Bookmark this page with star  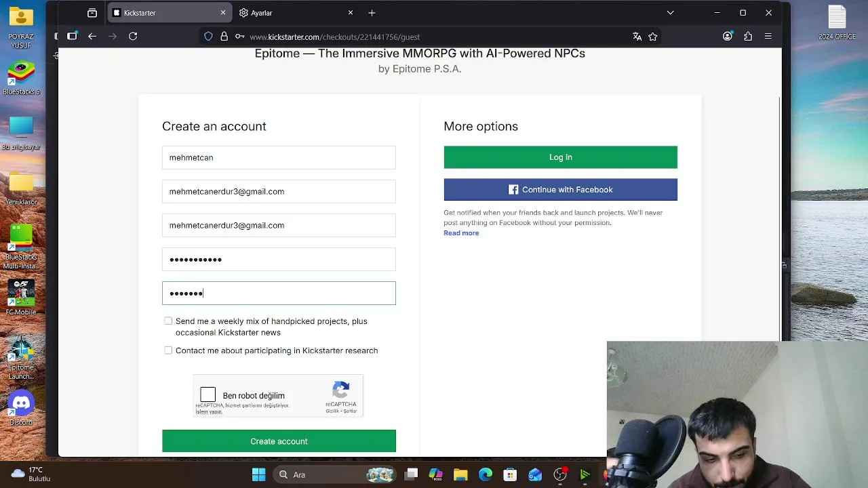(x=653, y=37)
